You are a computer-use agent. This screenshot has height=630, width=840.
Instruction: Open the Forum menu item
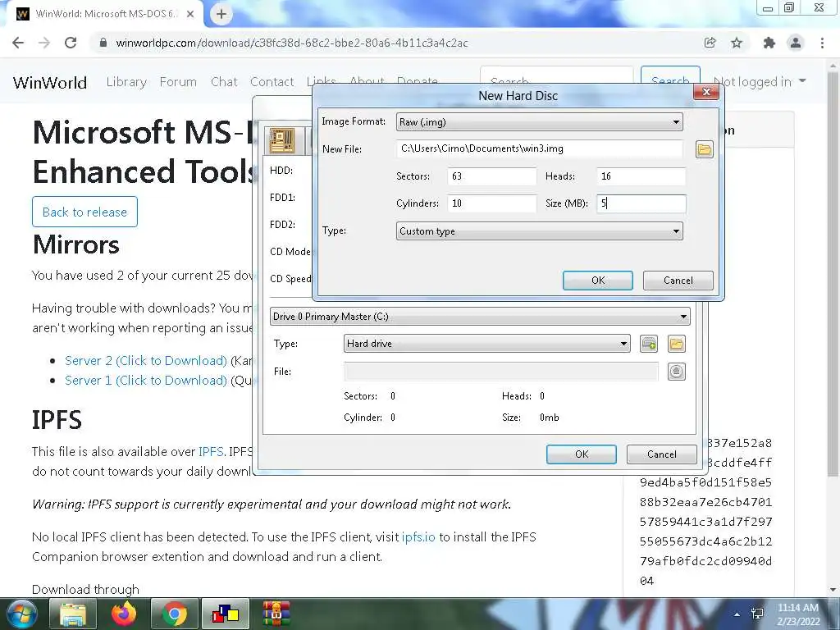(x=178, y=82)
